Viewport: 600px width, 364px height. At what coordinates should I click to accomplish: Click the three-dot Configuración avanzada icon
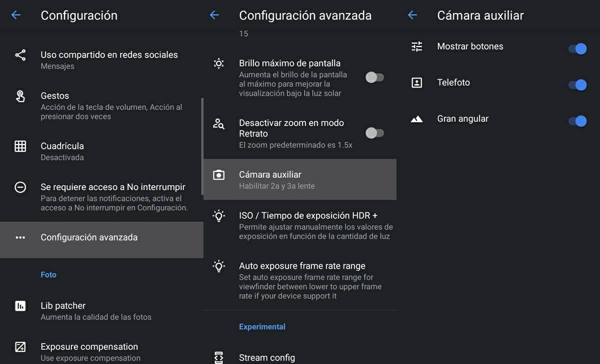20,237
